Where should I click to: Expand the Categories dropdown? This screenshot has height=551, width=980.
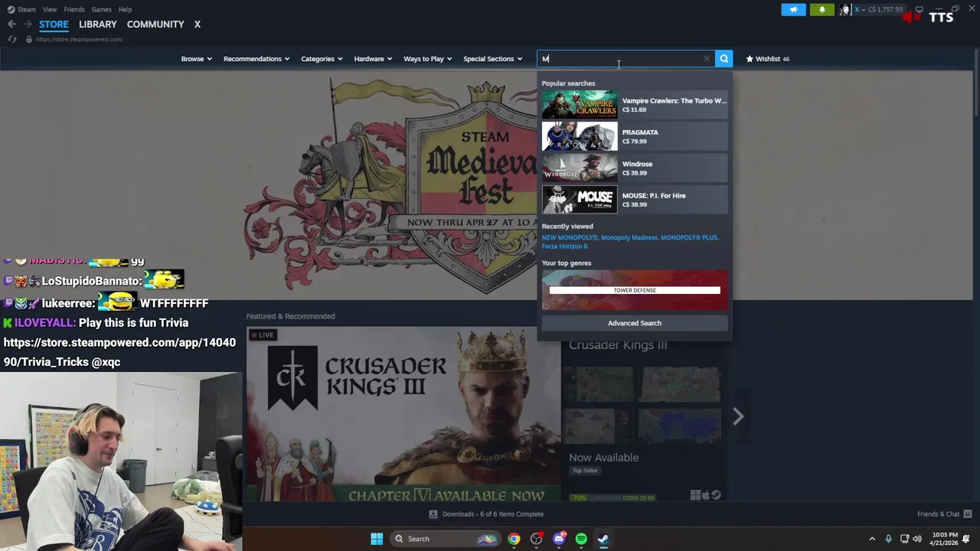[322, 59]
